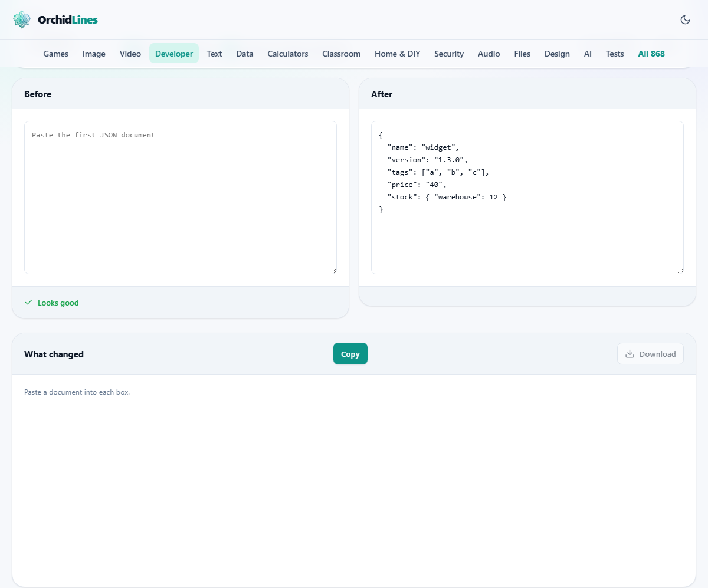Grab the Before textarea resize handle

pyautogui.click(x=333, y=271)
